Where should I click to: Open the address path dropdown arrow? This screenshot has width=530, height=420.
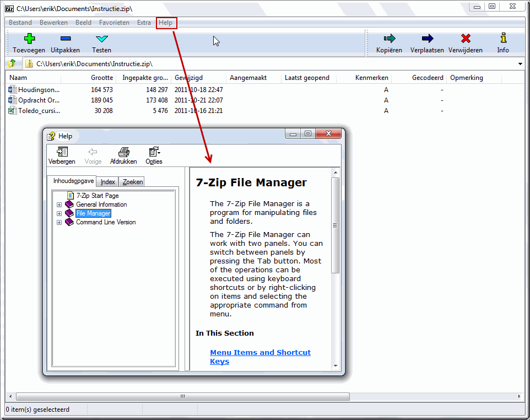(520, 63)
